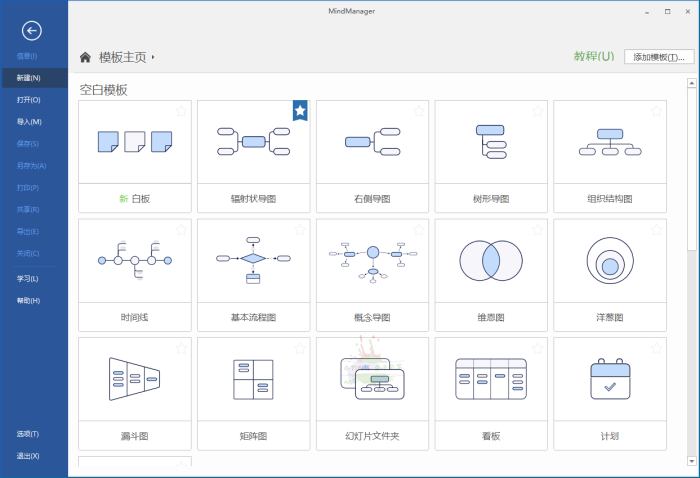Star the 时间线 template card
The image size is (700, 478).
tap(181, 229)
